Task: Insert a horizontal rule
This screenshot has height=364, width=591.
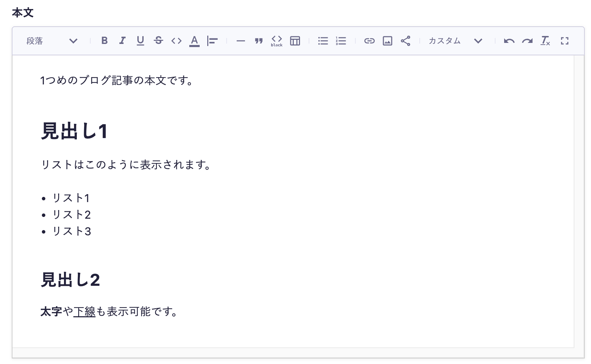Action: click(240, 41)
